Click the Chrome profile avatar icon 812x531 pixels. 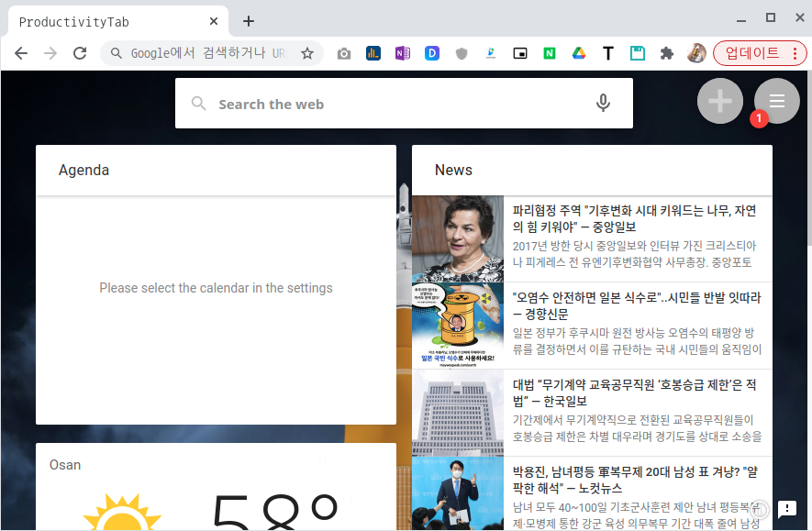(696, 53)
